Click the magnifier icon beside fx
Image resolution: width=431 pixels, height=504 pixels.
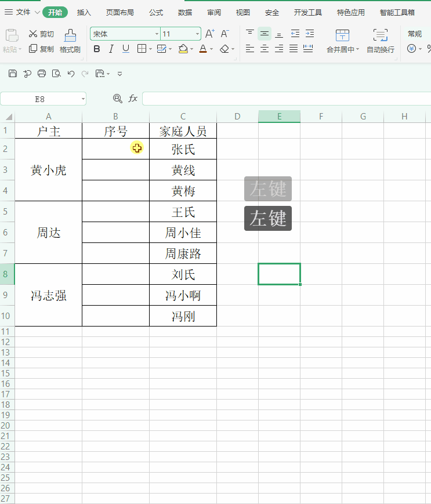point(118,99)
